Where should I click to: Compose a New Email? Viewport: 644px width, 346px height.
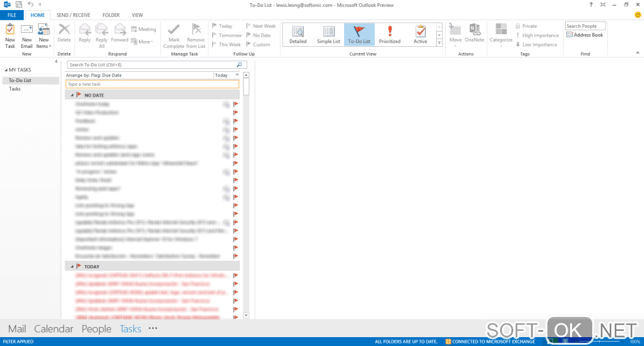[x=27, y=36]
